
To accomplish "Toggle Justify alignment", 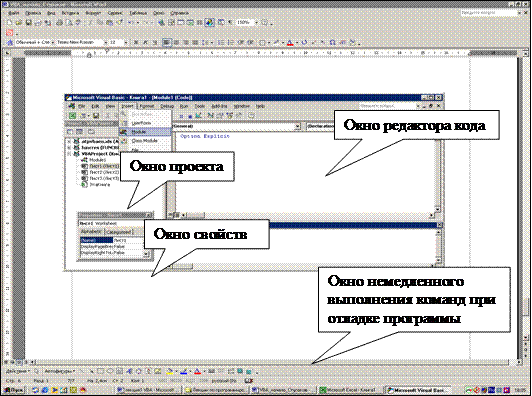I will tap(195, 42).
